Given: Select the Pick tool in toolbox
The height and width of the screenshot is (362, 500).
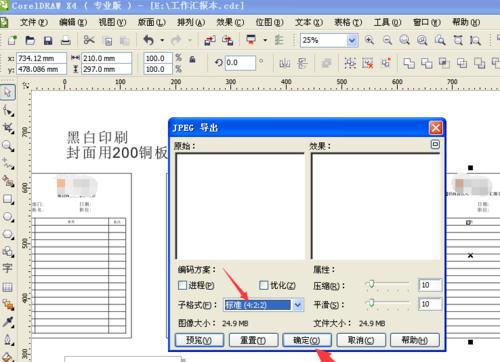Looking at the screenshot, I should pyautogui.click(x=8, y=92).
